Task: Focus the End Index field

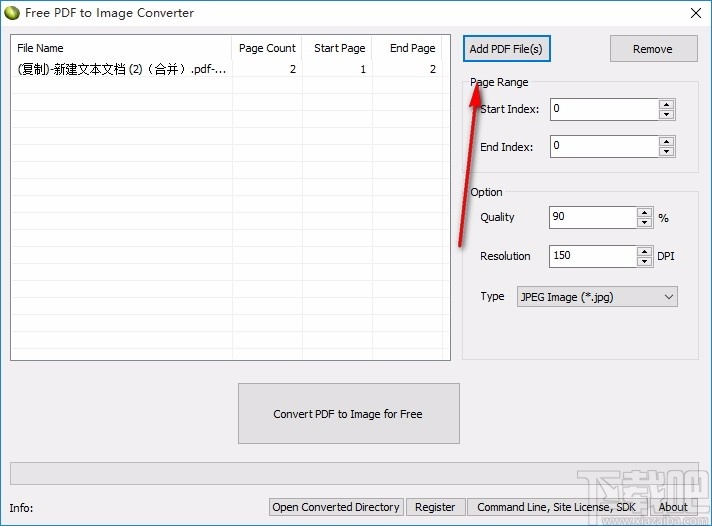Action: [x=604, y=146]
